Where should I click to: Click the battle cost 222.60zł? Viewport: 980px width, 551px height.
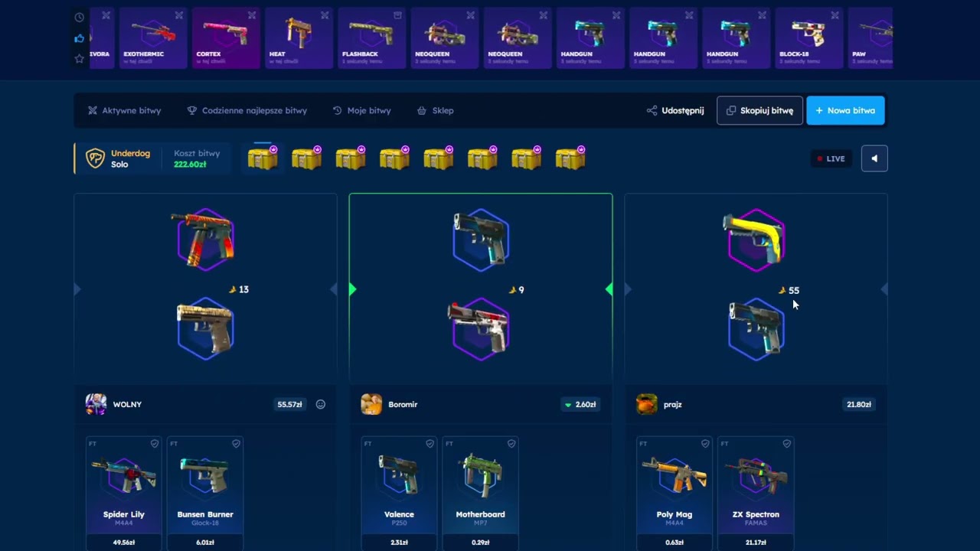(x=190, y=165)
